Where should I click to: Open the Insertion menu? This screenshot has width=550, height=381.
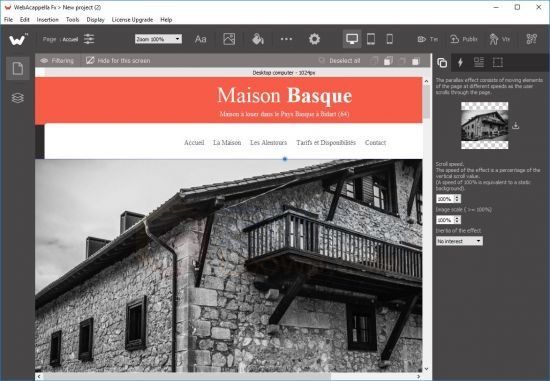pos(47,20)
